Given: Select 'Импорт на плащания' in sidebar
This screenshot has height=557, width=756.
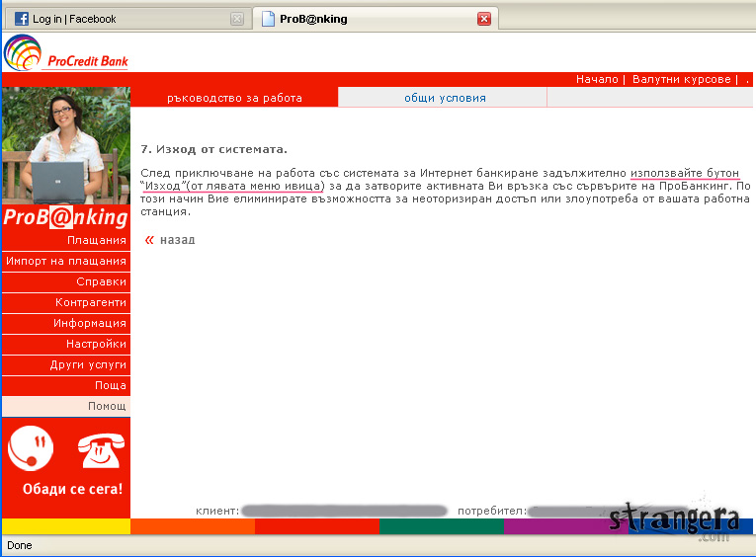Looking at the screenshot, I should [66, 261].
